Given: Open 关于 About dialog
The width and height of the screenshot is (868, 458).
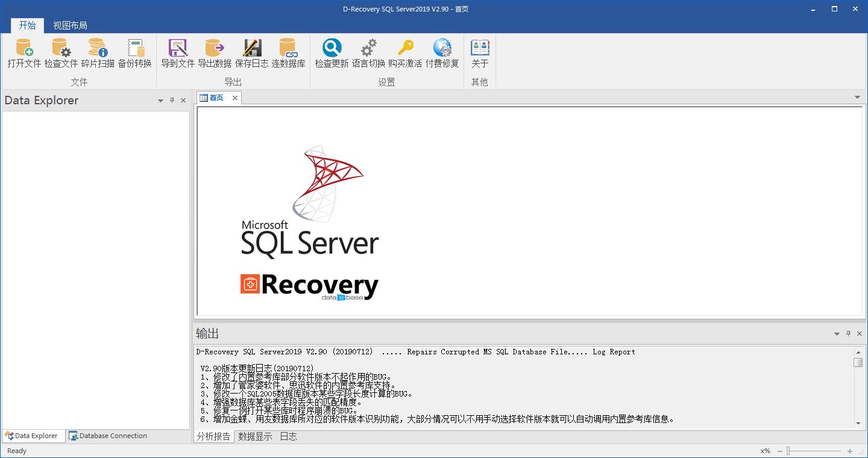Looking at the screenshot, I should pyautogui.click(x=479, y=53).
